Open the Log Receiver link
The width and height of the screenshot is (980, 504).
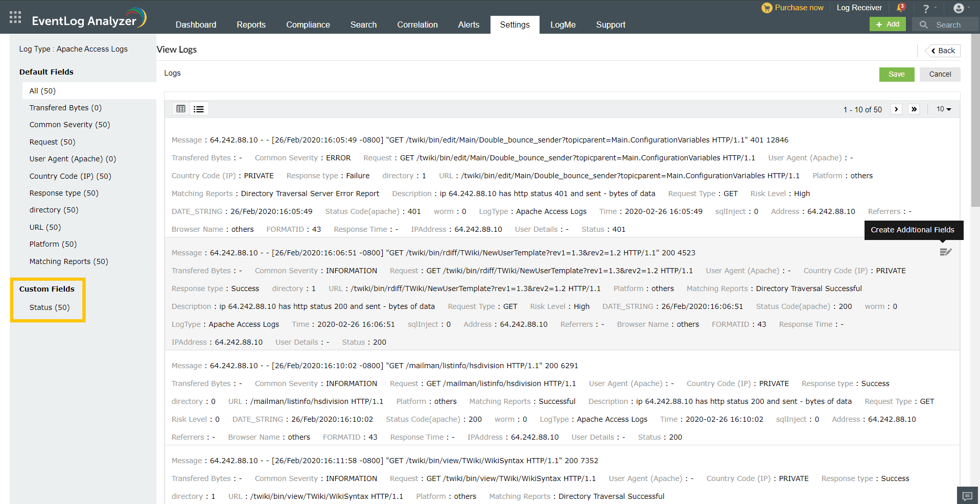(859, 8)
